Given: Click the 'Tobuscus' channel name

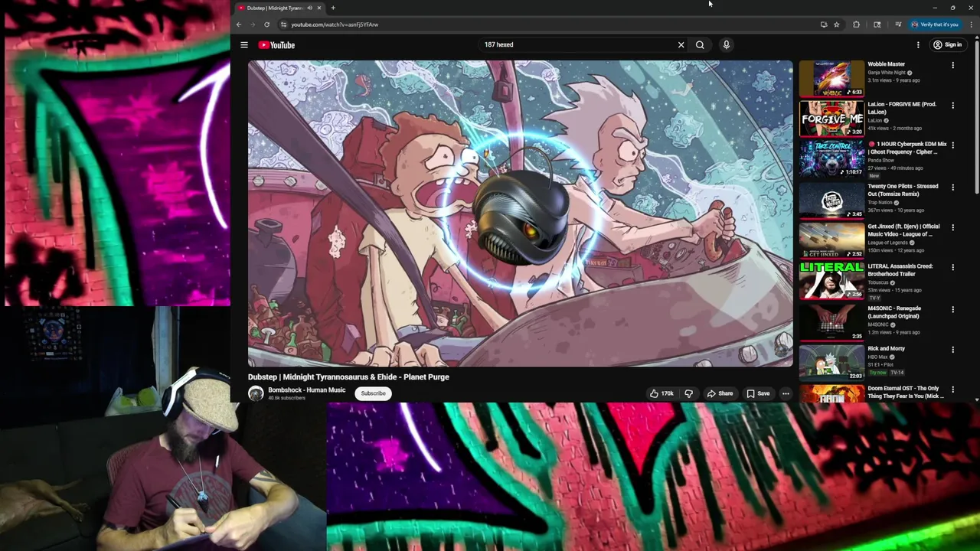Looking at the screenshot, I should click(878, 282).
